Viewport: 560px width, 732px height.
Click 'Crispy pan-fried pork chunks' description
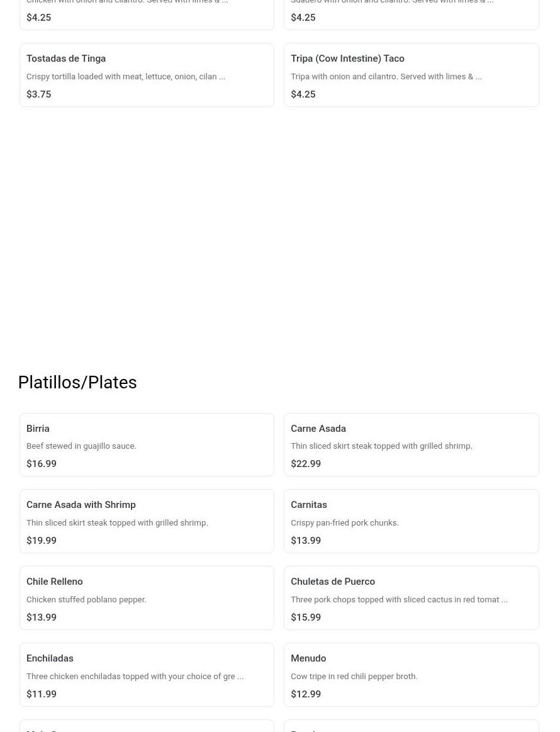click(x=345, y=523)
